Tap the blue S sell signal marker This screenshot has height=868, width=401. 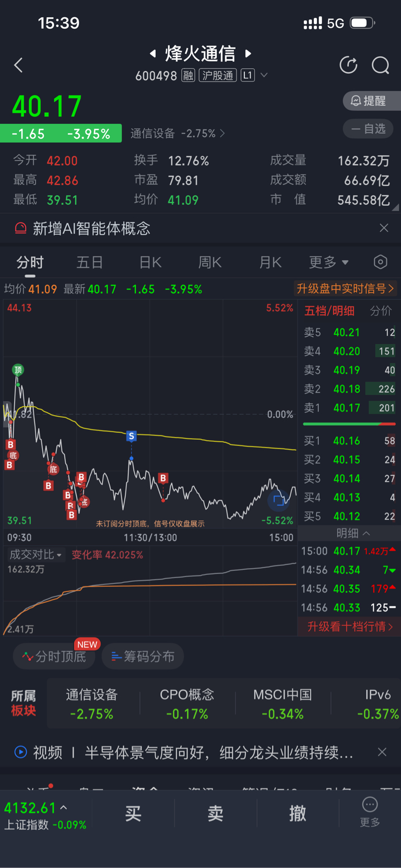click(132, 436)
